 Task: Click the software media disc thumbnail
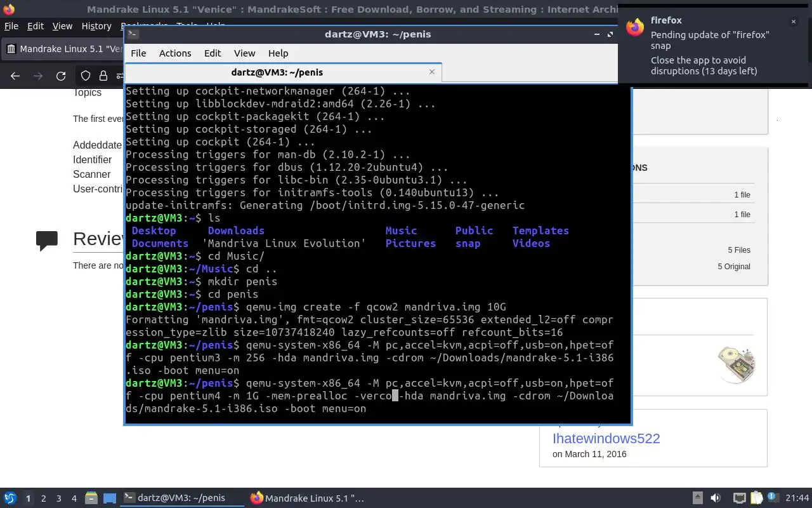click(737, 364)
